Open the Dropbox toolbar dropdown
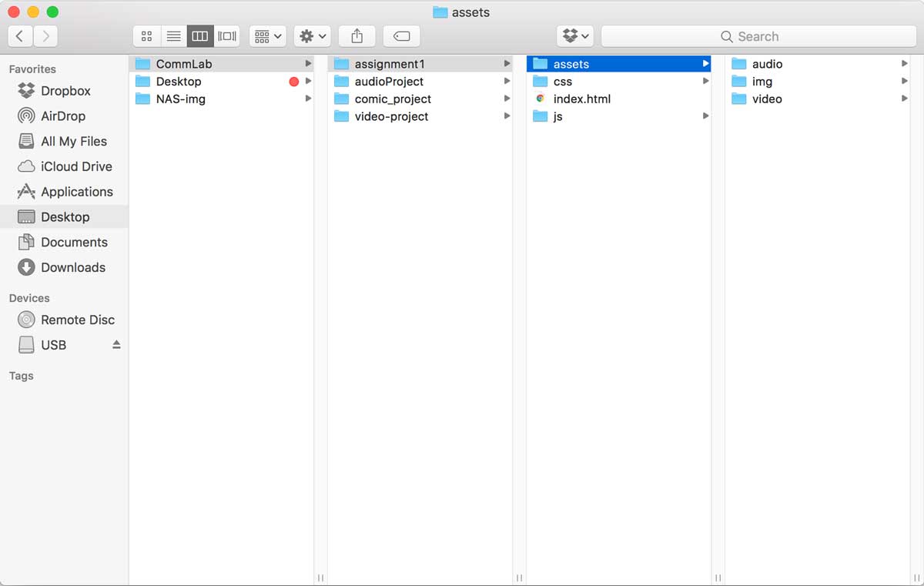Viewport: 924px width, 586px height. [x=575, y=36]
